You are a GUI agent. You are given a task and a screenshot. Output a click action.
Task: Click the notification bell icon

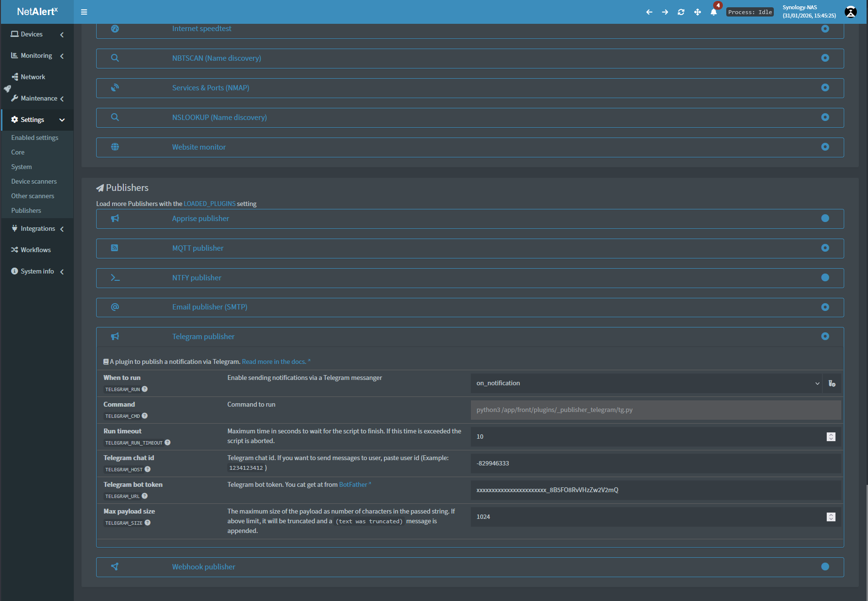713,12
